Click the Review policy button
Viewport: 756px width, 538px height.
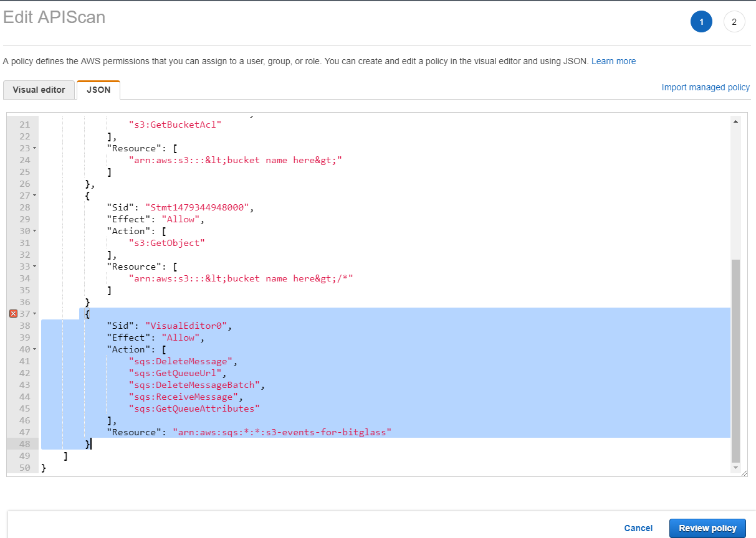click(x=707, y=528)
